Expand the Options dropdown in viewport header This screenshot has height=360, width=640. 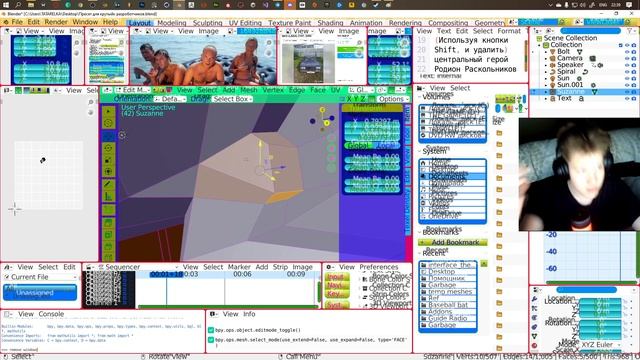393,99
